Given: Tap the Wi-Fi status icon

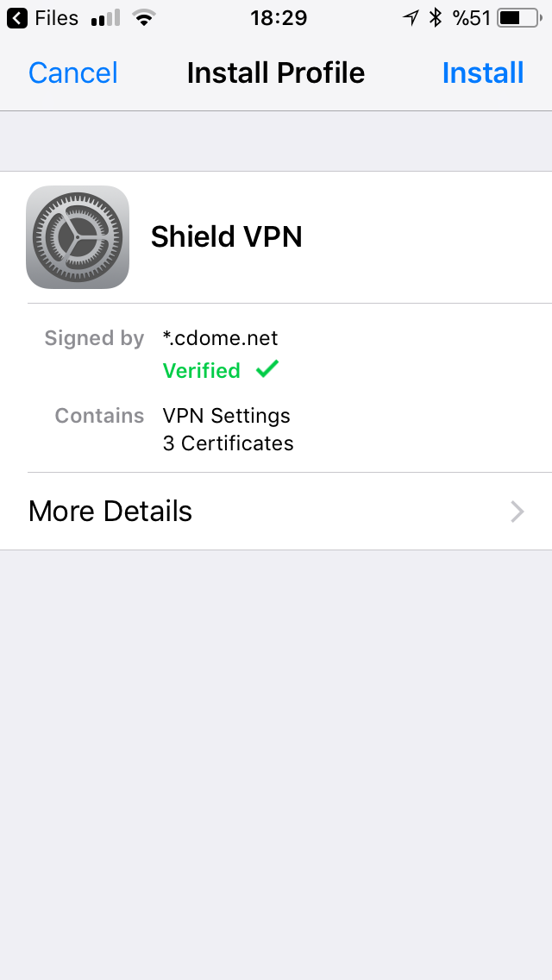Looking at the screenshot, I should pos(144,18).
